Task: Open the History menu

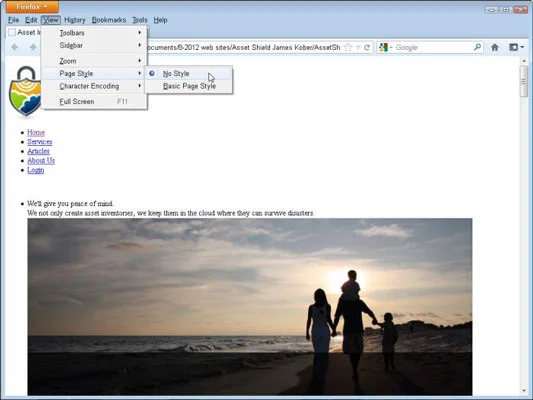Action: (75, 20)
